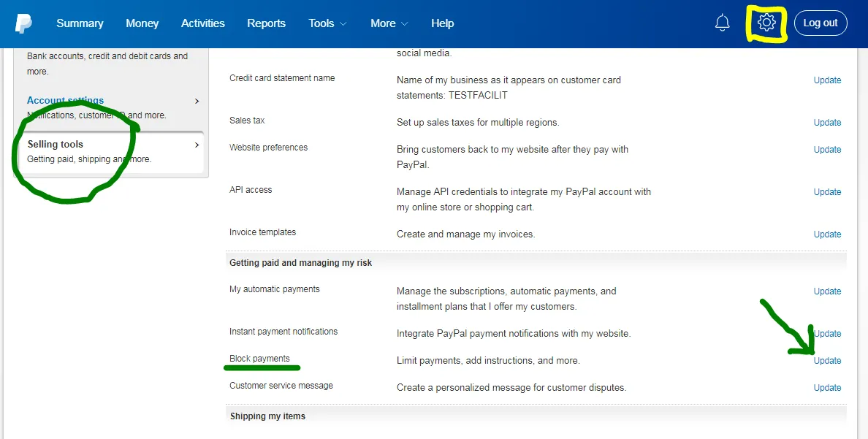
Task: Click the 'Block payments' label
Action: pyautogui.click(x=259, y=358)
